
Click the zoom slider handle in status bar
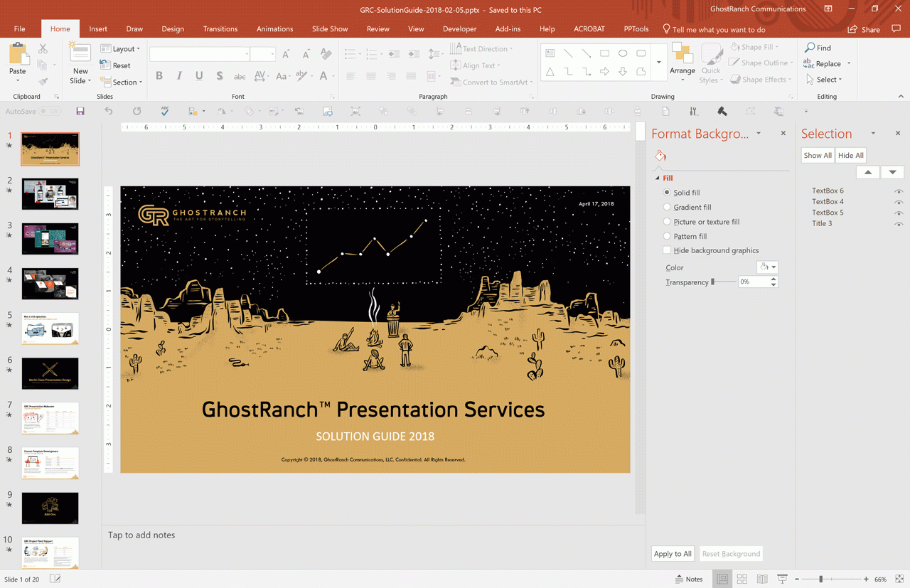click(x=820, y=579)
